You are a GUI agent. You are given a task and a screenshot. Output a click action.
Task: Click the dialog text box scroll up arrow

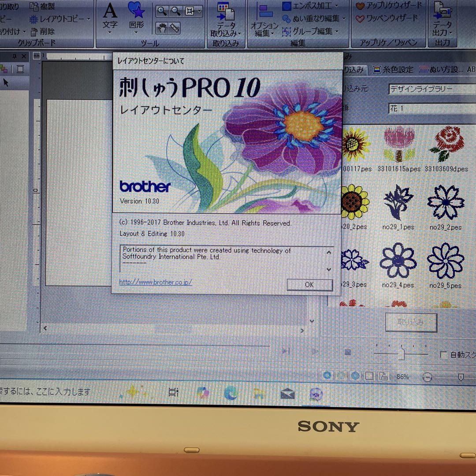pos(329,253)
